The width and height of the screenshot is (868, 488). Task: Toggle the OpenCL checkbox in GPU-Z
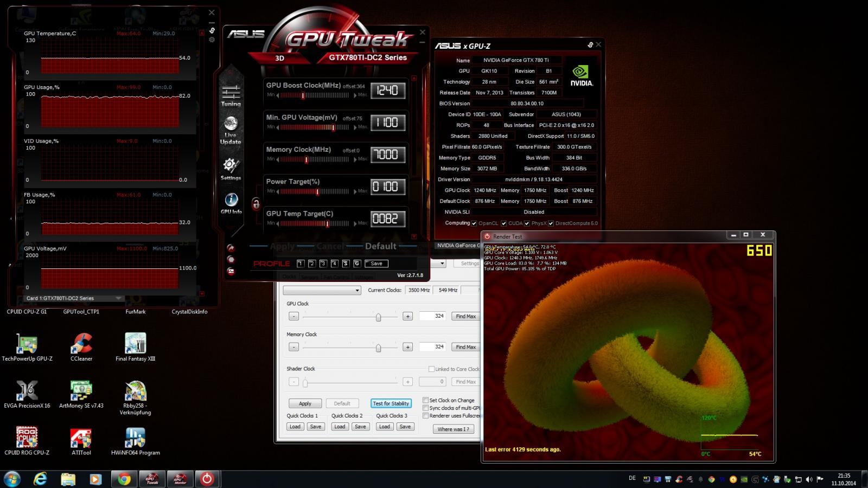coord(474,223)
